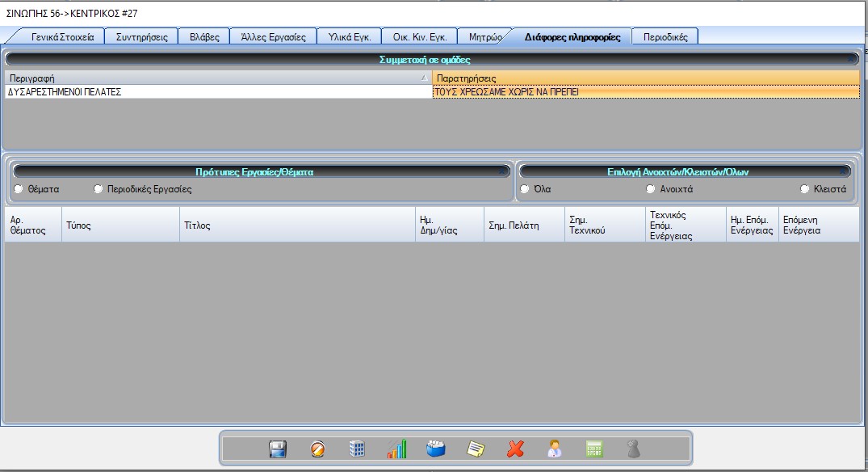Click the gray pawn figure icon
The width and height of the screenshot is (868, 472).
pos(634,449)
